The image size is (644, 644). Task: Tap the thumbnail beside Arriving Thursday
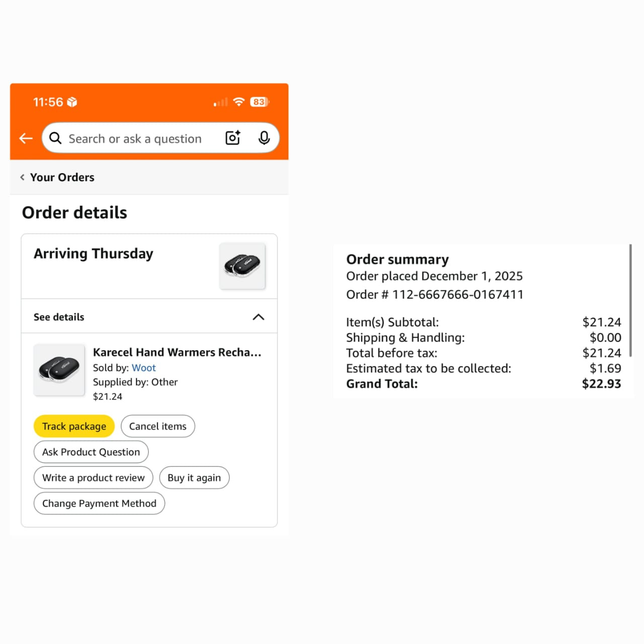coord(242,266)
